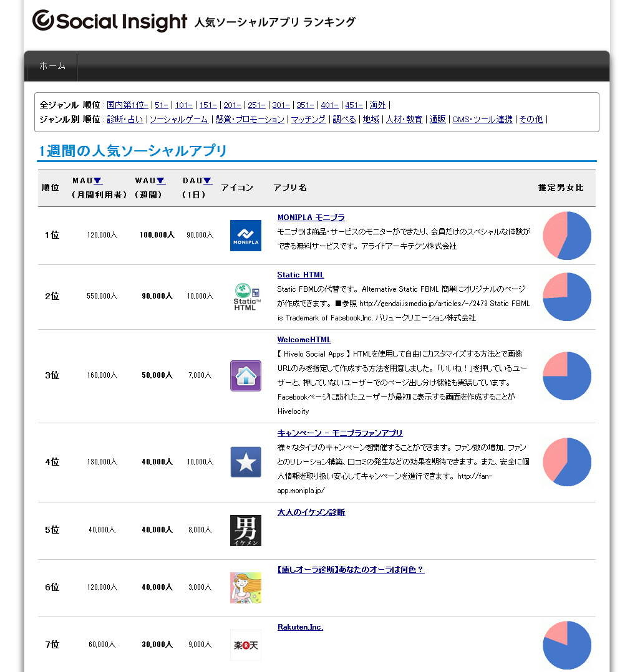635x672 pixels.
Task: Sort by MAU using the arrow
Action: tap(98, 181)
